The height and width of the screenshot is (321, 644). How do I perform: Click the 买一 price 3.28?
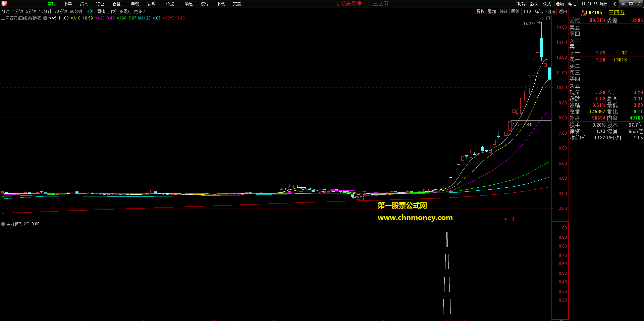(x=601, y=60)
